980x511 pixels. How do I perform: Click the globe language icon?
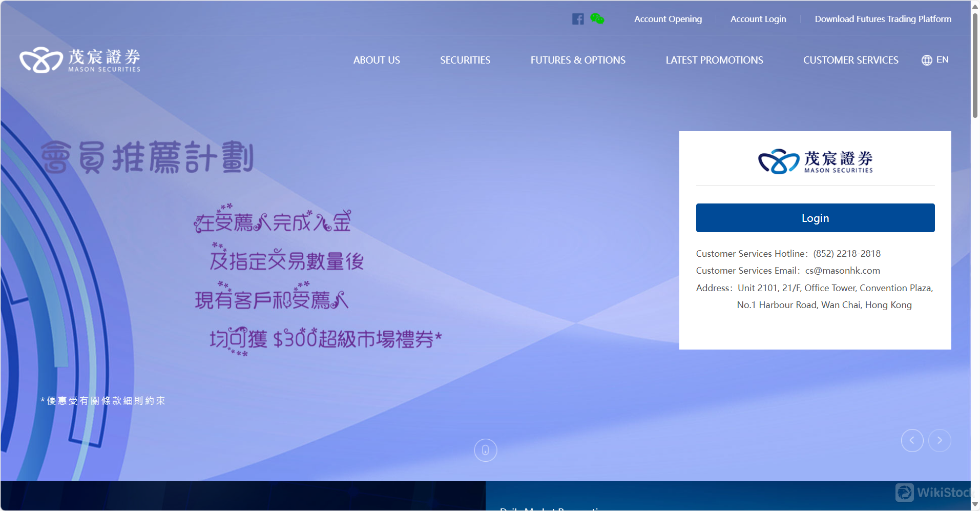[x=926, y=60]
